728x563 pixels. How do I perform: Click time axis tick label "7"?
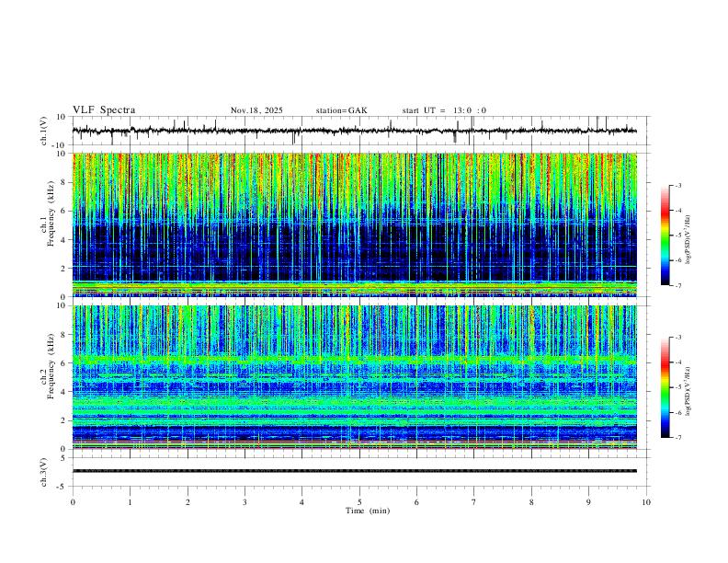(474, 502)
